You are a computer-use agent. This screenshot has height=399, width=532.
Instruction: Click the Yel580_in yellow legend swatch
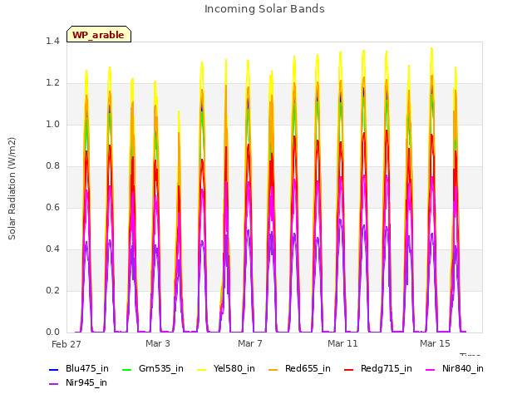(201, 369)
